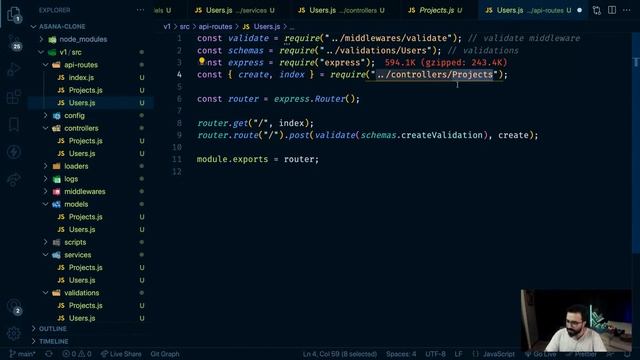Open the Bookmarks activity bar icon
This screenshot has width=640, height=360.
point(14,124)
